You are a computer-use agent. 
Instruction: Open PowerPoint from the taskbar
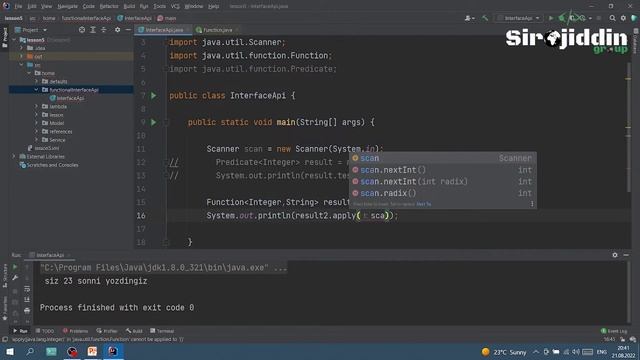[93, 351]
